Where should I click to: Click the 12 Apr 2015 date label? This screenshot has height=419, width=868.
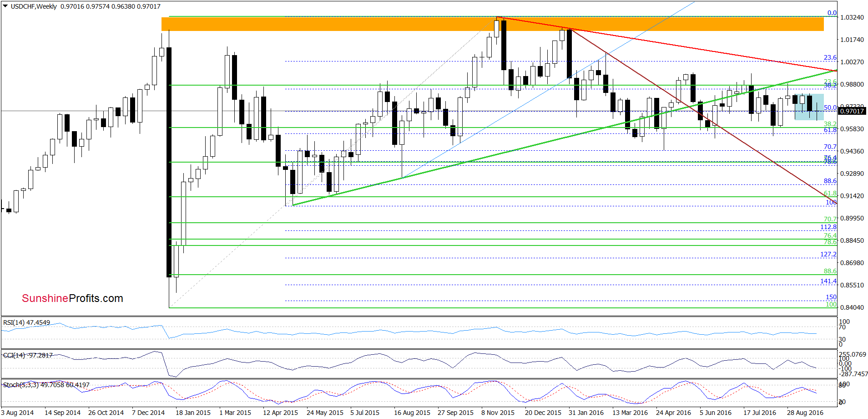tap(280, 413)
